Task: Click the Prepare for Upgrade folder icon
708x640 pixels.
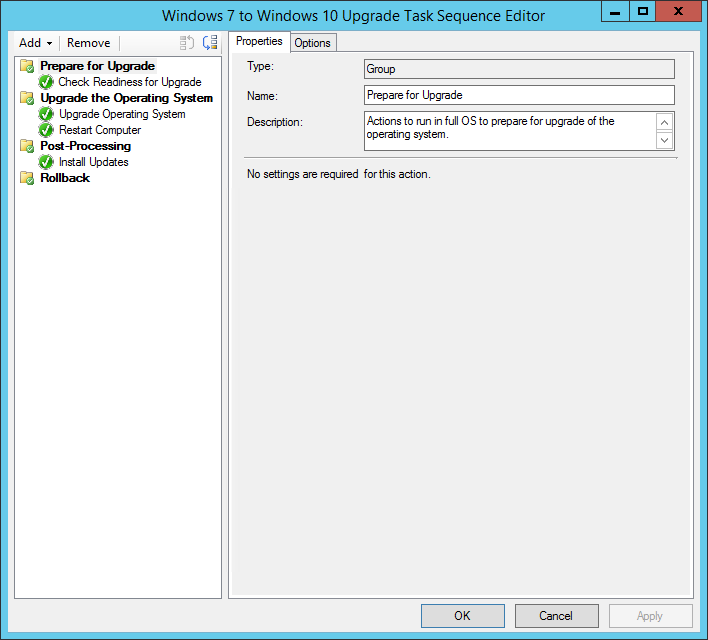Action: click(27, 66)
